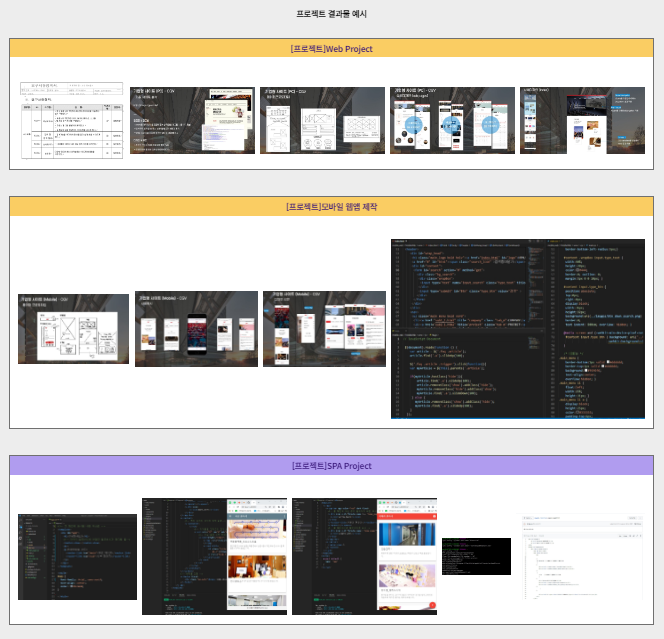Screen dimensions: 664x639
Task: Click the second Web Project wireframe slide
Action: 322,120
